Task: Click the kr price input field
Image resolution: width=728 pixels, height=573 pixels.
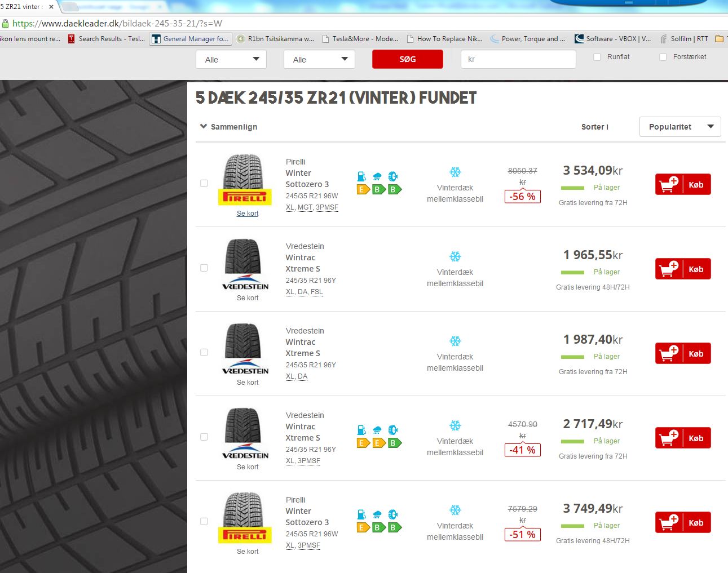Action: 518,59
